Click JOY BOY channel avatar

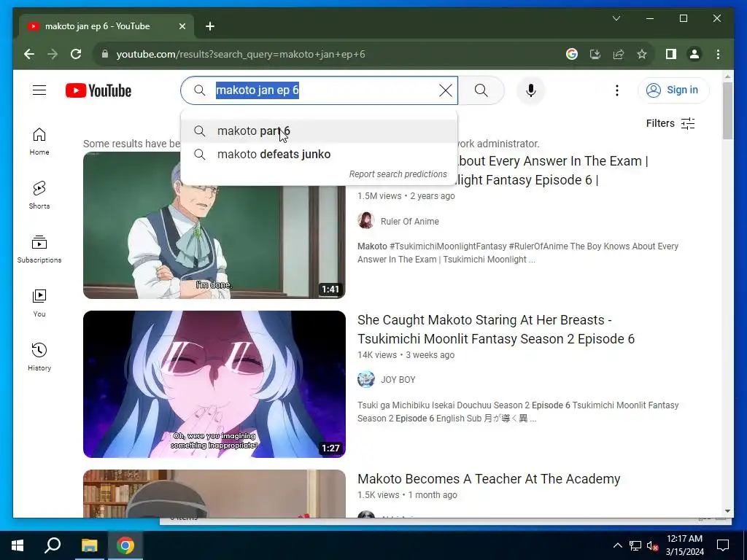coord(366,379)
